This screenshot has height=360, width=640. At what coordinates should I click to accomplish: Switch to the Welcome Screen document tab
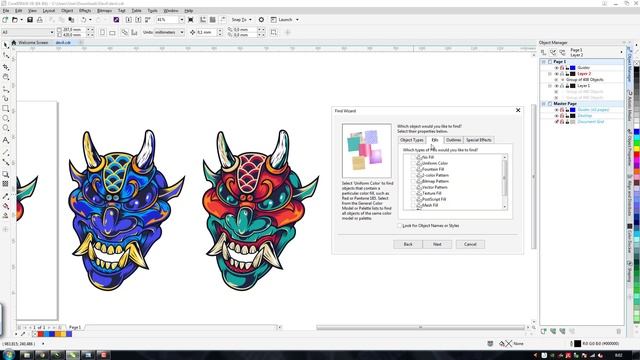pyautogui.click(x=33, y=42)
